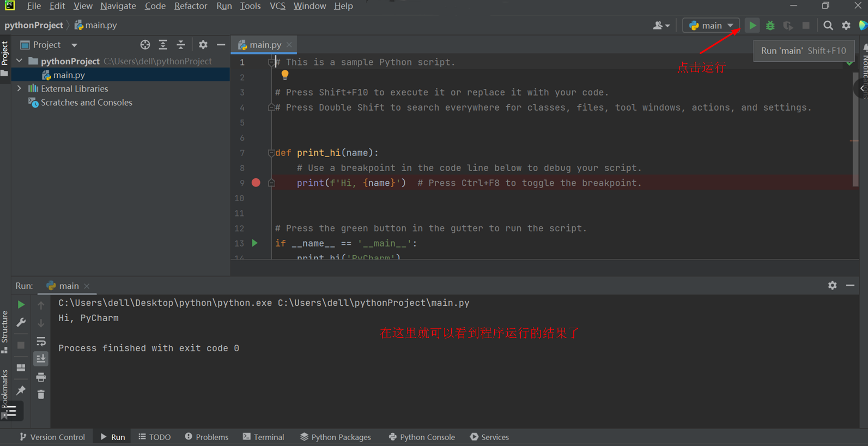Open the user account icon dropdown

[x=661, y=26]
